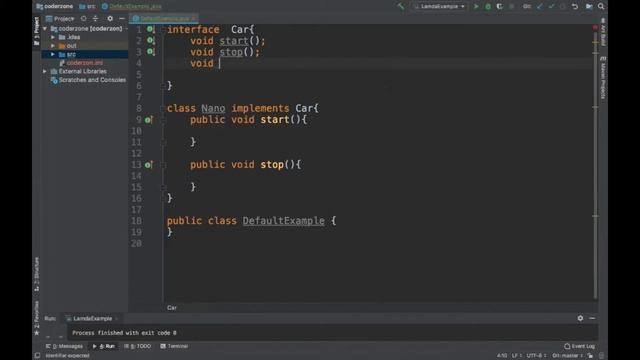Click Car breadcrumb below editor

click(172, 308)
